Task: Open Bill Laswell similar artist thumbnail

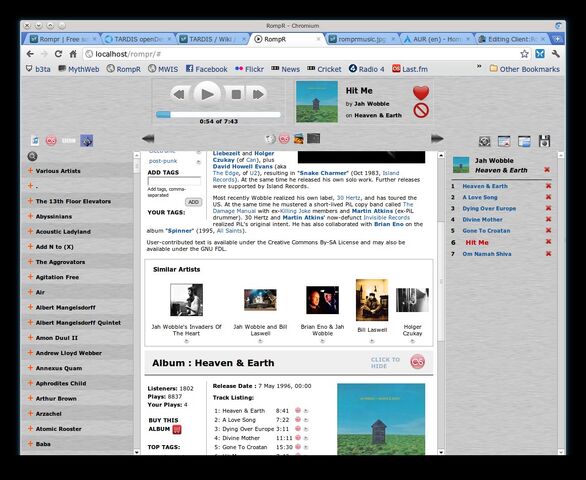Action: click(372, 300)
